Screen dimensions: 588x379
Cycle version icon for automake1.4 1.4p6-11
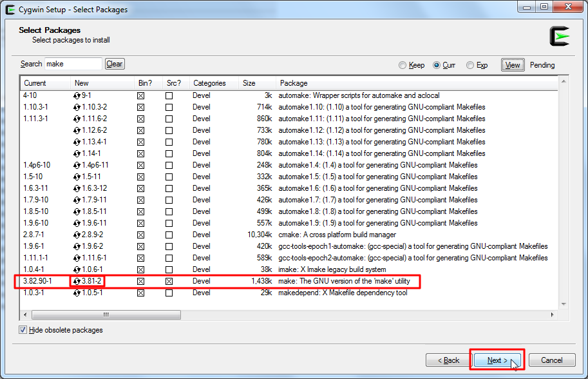pyautogui.click(x=77, y=166)
